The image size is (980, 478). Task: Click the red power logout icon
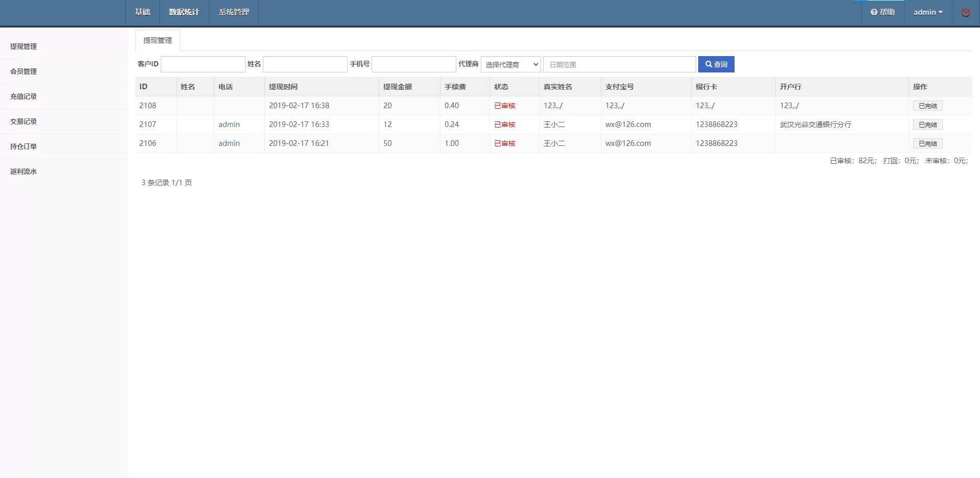pos(966,12)
